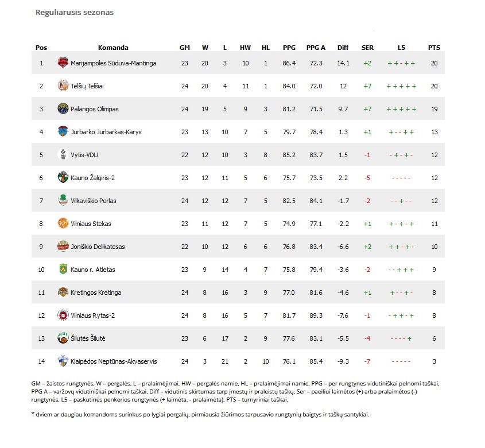Click the Vilniaus Rytas-2 team logo

(x=63, y=315)
